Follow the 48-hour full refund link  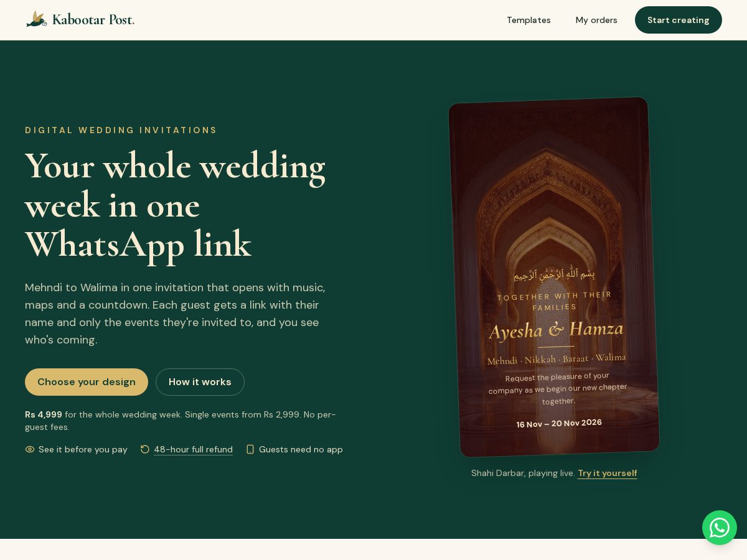193,449
